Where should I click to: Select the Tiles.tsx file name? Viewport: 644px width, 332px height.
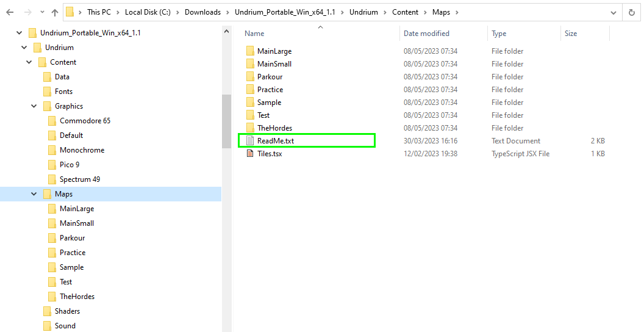(270, 154)
